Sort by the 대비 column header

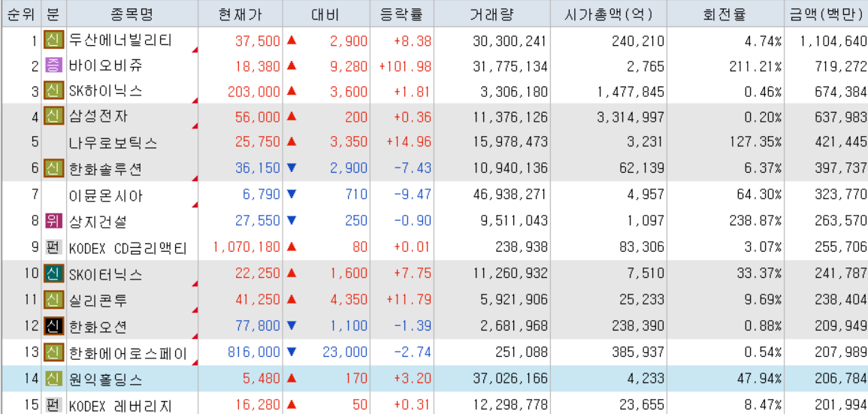coord(326,14)
